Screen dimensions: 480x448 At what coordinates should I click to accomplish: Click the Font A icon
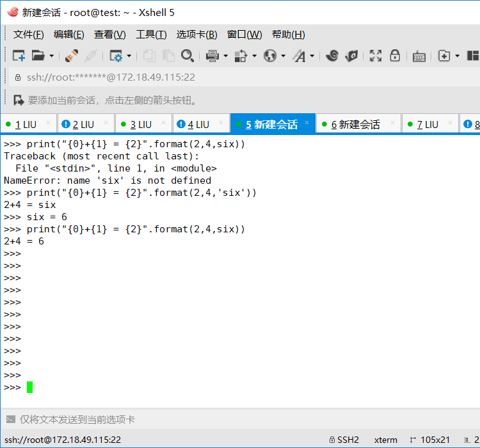300,56
